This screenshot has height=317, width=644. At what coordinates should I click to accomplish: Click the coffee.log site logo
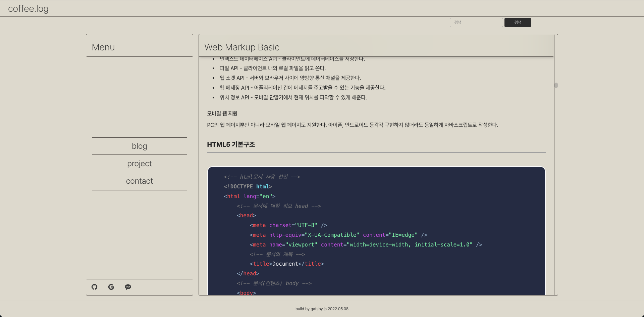29,8
